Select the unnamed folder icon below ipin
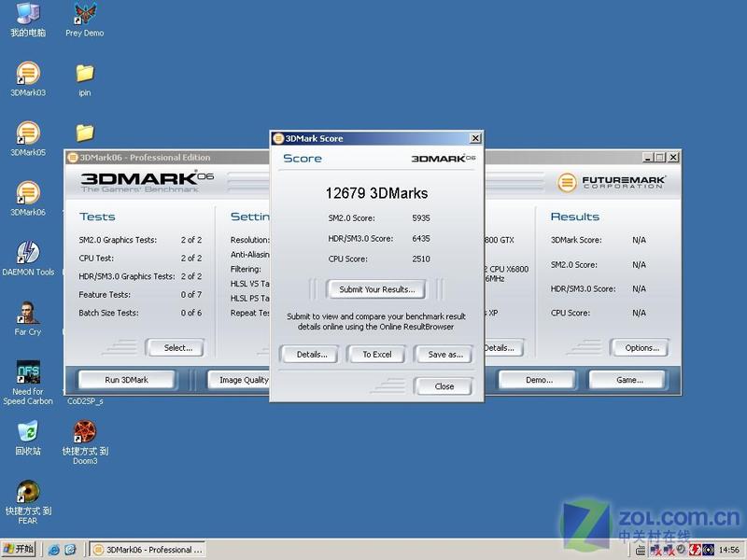Screen dimensions: 747x560 [x=85, y=133]
